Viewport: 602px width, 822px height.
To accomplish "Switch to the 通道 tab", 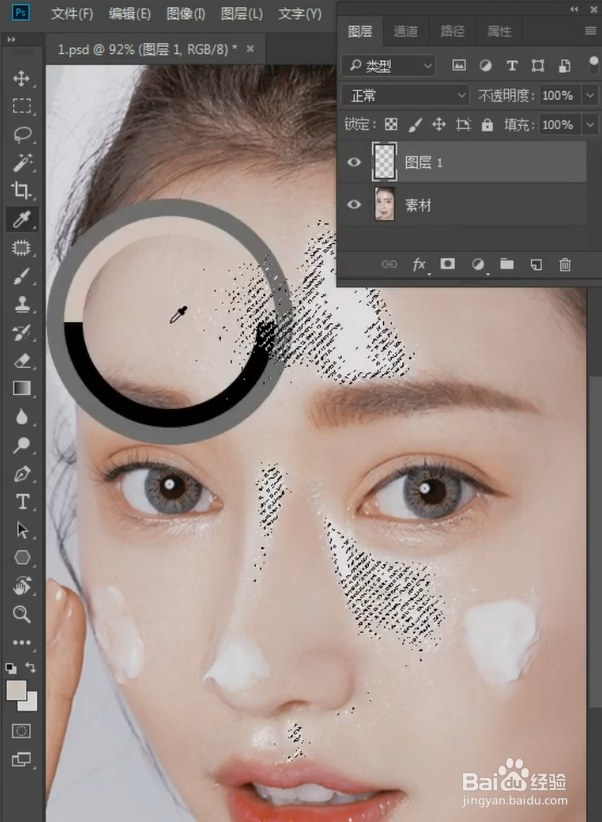I will tap(406, 31).
